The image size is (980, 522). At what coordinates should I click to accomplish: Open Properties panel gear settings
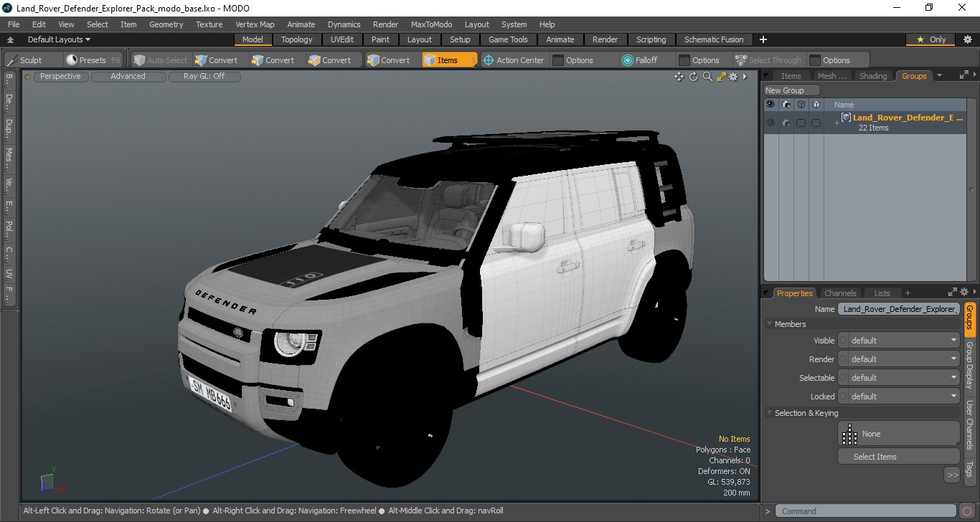point(964,292)
